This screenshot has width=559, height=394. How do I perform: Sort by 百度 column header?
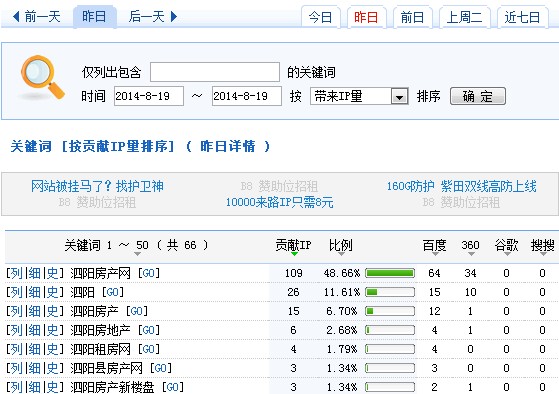[x=434, y=245]
